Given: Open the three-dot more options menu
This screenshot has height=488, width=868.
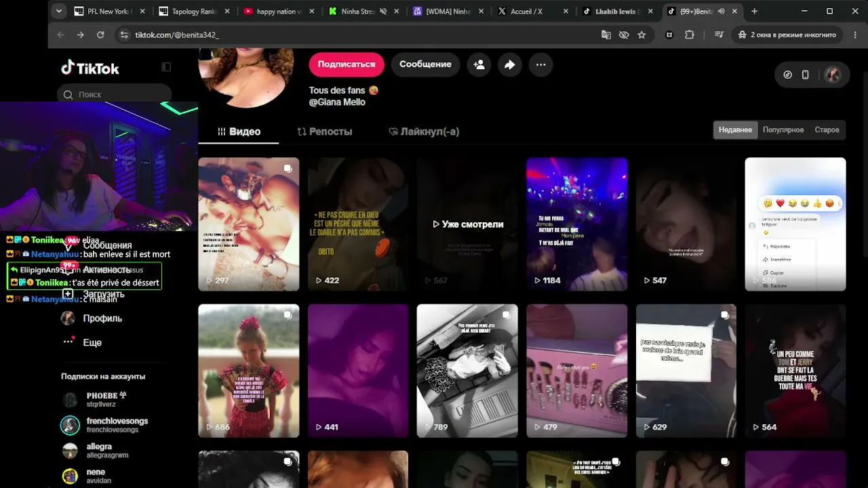Looking at the screenshot, I should 540,64.
